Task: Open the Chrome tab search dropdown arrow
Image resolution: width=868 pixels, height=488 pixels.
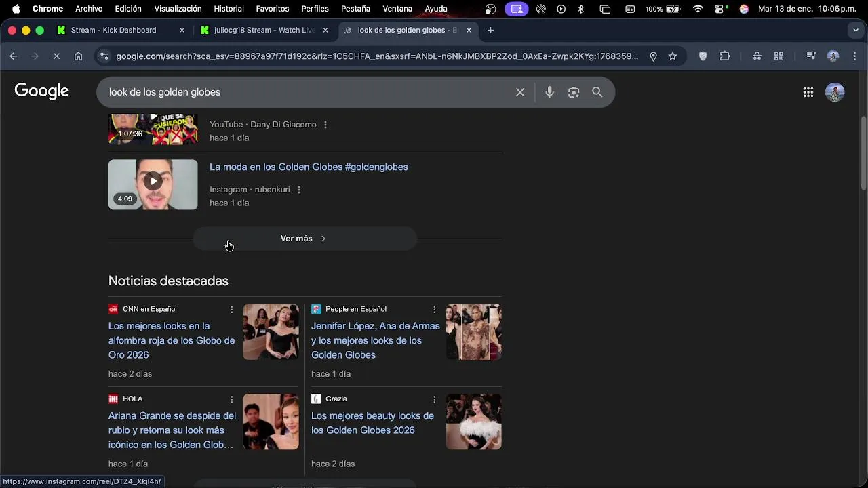Action: click(856, 30)
